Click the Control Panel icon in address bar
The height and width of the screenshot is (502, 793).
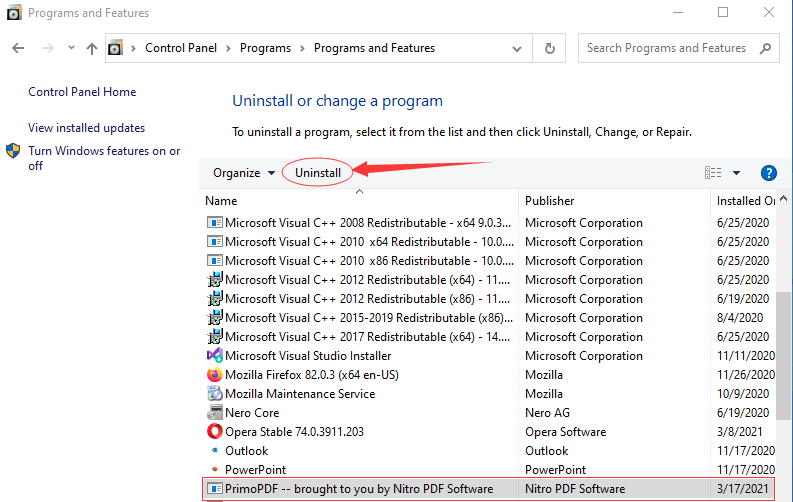tap(115, 48)
